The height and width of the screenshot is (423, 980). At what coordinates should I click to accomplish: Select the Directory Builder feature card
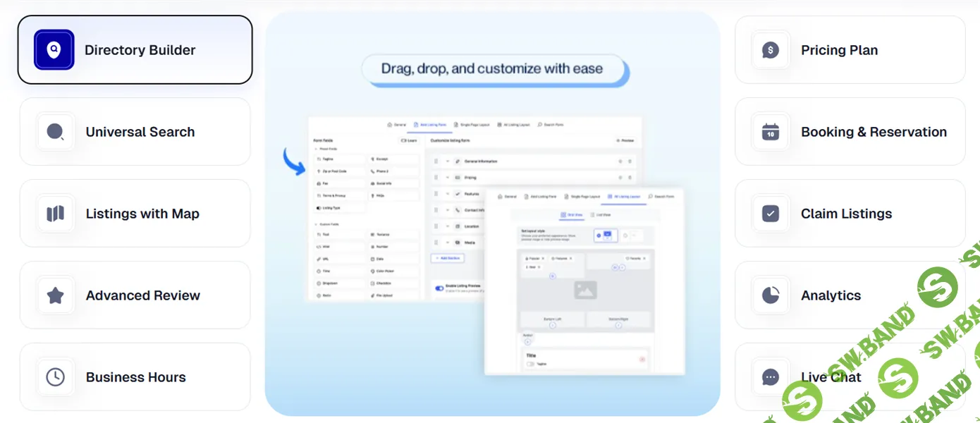[x=135, y=50]
